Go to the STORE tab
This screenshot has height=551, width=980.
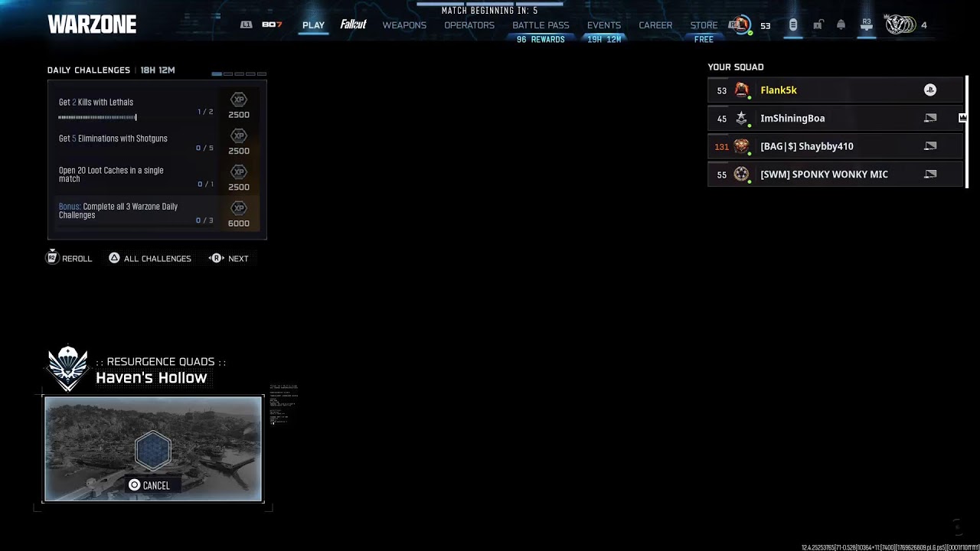tap(704, 25)
